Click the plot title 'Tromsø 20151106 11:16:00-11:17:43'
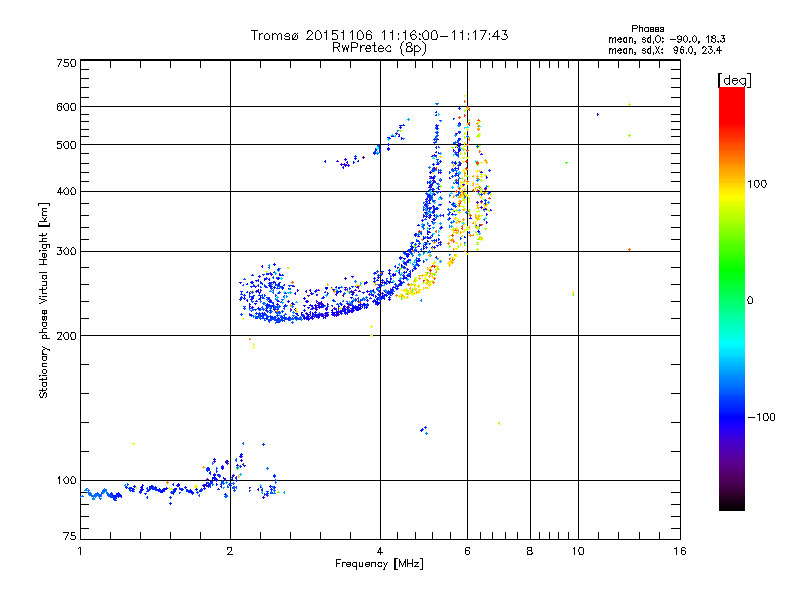The image size is (800, 600). (x=379, y=35)
